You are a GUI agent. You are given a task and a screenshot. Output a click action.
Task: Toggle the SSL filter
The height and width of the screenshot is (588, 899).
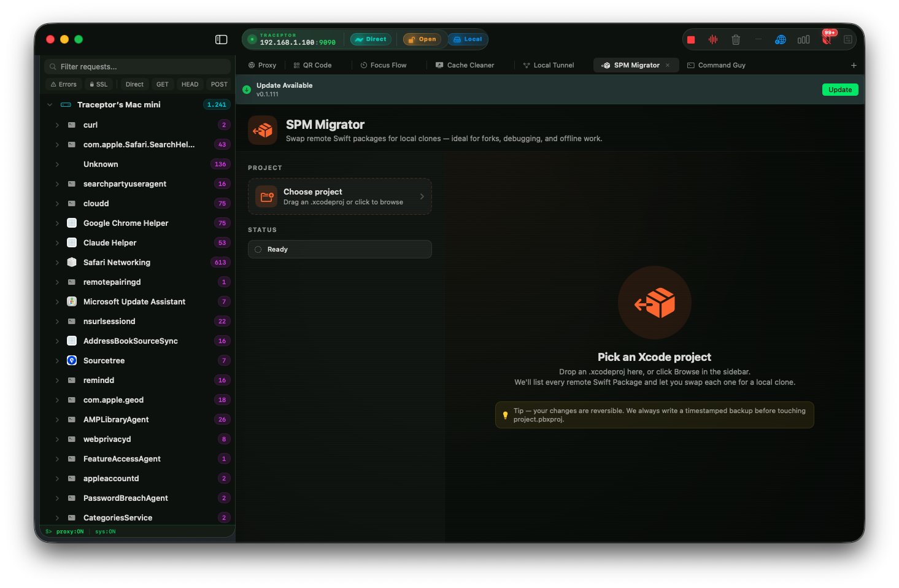click(x=99, y=84)
